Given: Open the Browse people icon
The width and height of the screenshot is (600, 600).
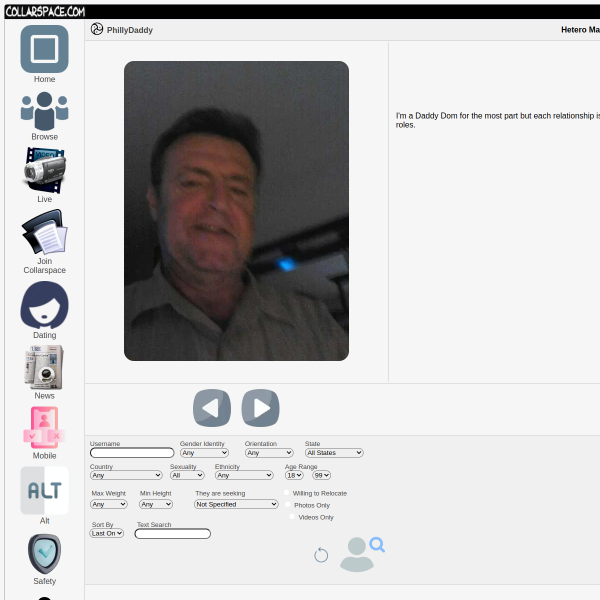Looking at the screenshot, I should [x=44, y=110].
